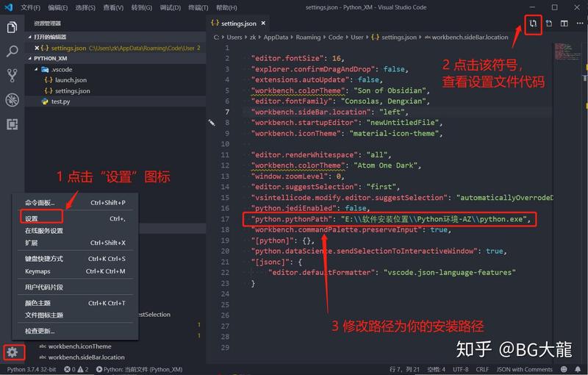Select 扩展 from the manage menu
The width and height of the screenshot is (588, 375).
pos(76,243)
